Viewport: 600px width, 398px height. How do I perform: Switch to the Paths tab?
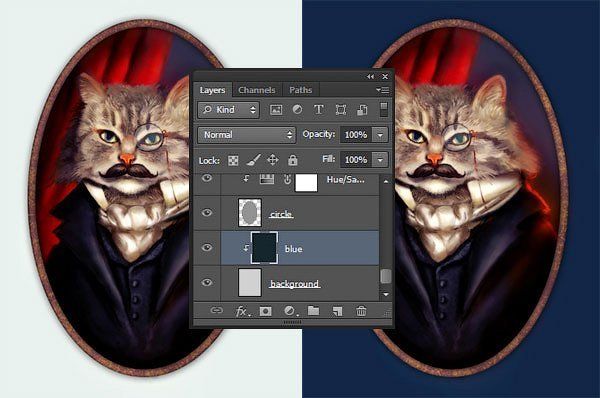click(300, 90)
